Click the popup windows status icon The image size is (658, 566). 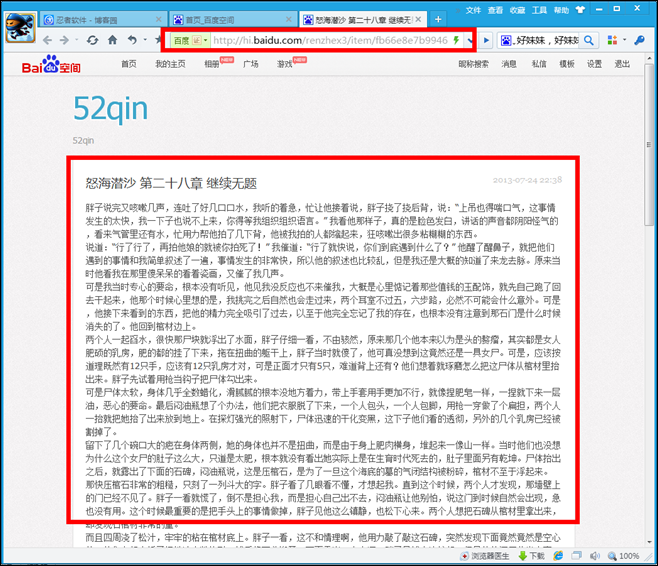[x=577, y=556]
